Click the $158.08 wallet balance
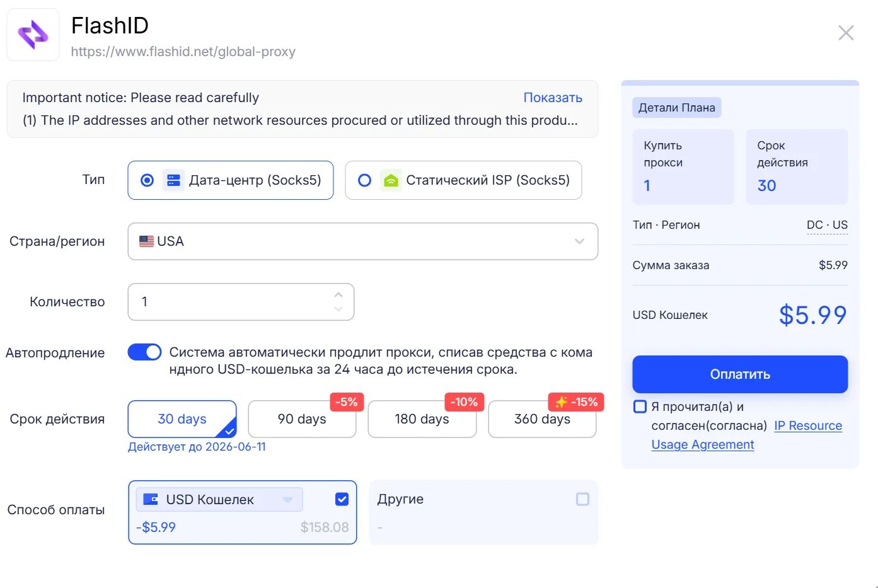The width and height of the screenshot is (878, 588). (325, 527)
